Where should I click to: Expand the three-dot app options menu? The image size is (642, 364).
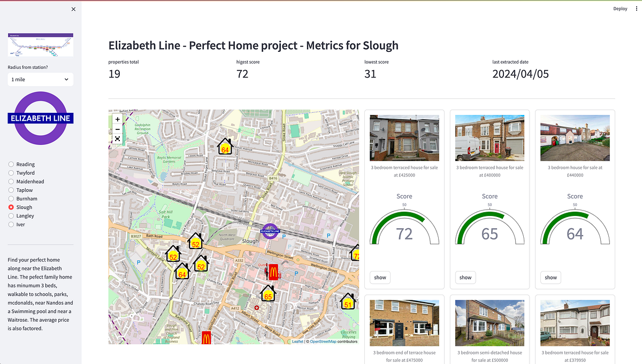pos(636,9)
